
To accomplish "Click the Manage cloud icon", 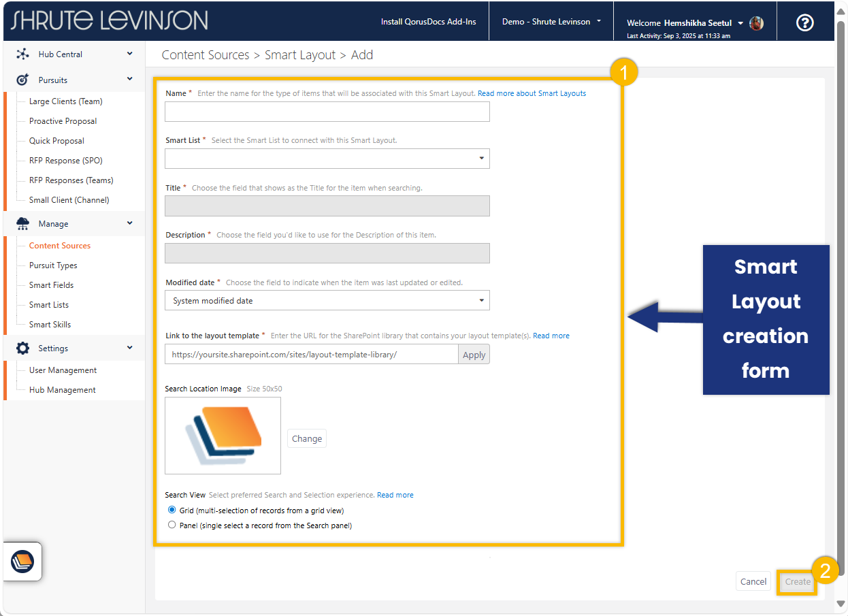I will 22,223.
